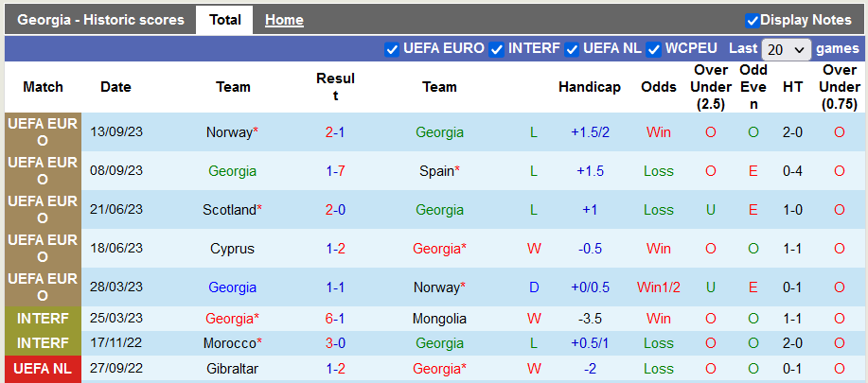Toggle the Display Notes checkbox
868x383 pixels.
pyautogui.click(x=753, y=20)
